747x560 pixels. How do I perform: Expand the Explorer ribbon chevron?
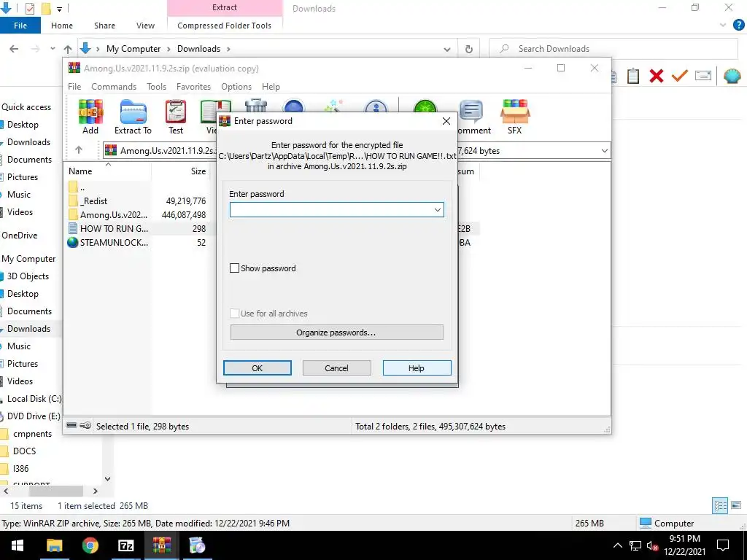[x=723, y=26]
